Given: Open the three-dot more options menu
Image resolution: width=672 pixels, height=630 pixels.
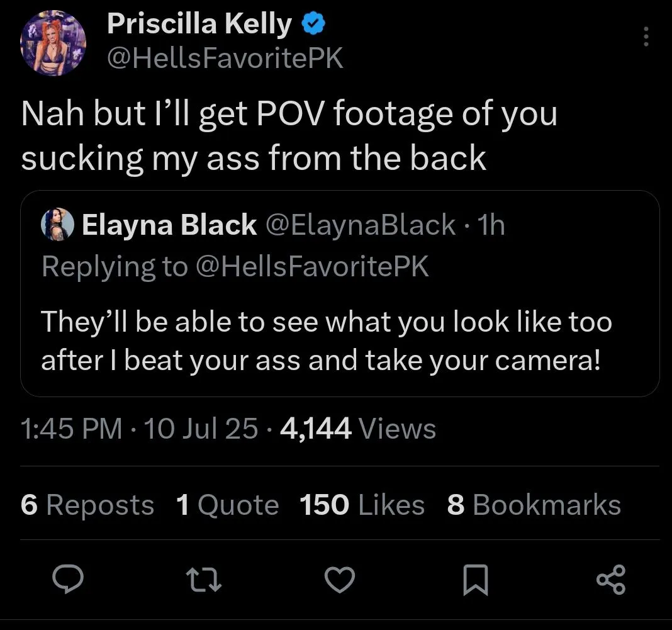Looking at the screenshot, I should [x=646, y=37].
